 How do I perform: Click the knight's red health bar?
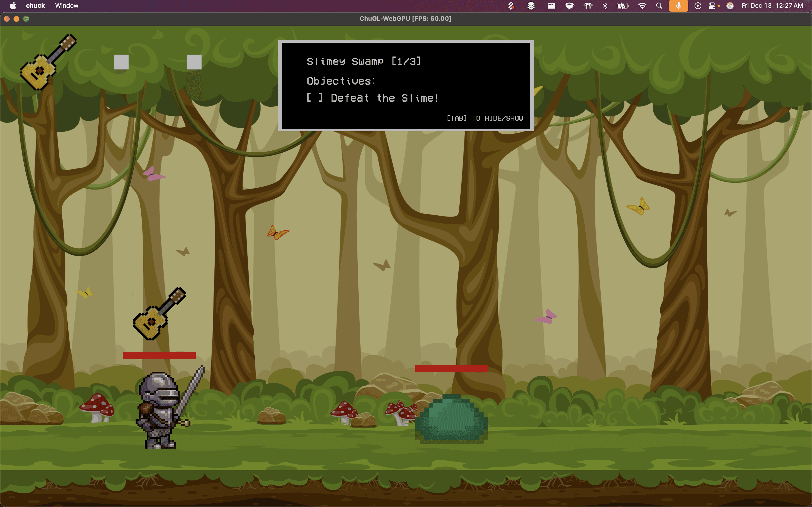(159, 355)
